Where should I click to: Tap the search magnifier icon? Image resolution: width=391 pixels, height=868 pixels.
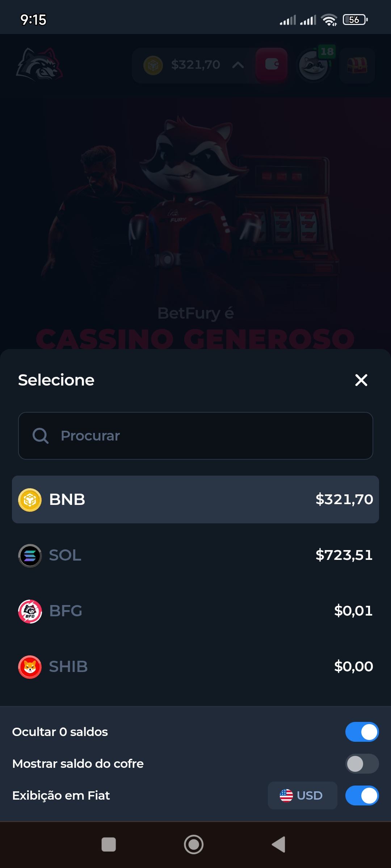pyautogui.click(x=40, y=436)
